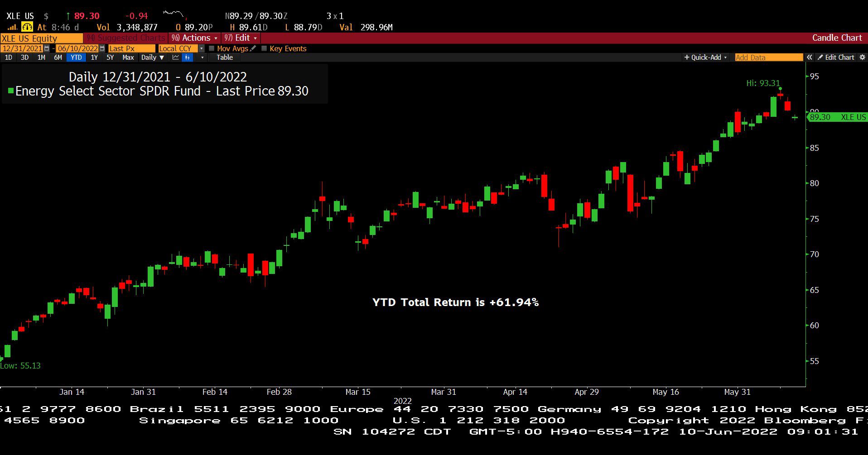Click the Mar 15 date axis label
The width and height of the screenshot is (868, 455).
(358, 392)
